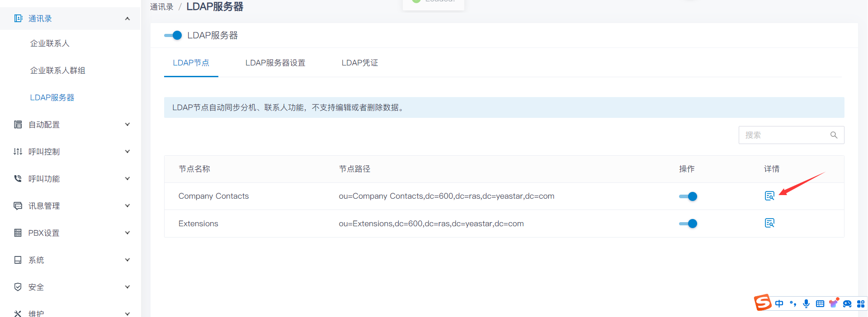
Task: Switch to the LDAP服务器设置 tab
Action: tap(275, 63)
